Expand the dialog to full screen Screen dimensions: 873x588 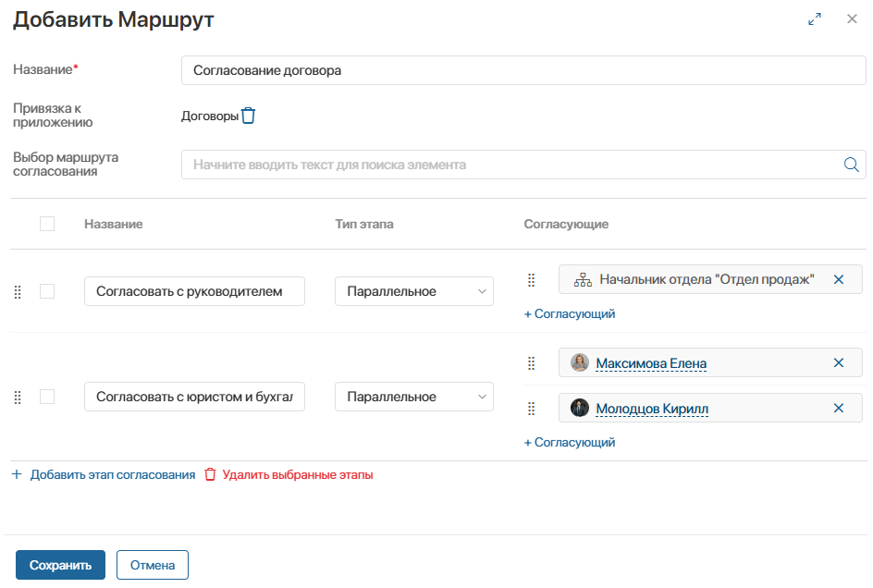[x=815, y=18]
